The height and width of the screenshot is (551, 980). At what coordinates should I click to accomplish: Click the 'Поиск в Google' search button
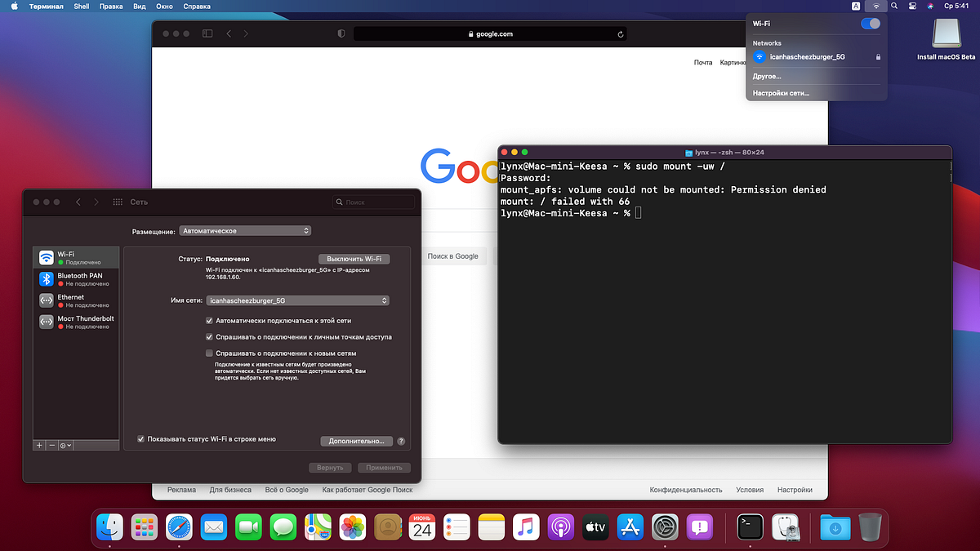(454, 256)
